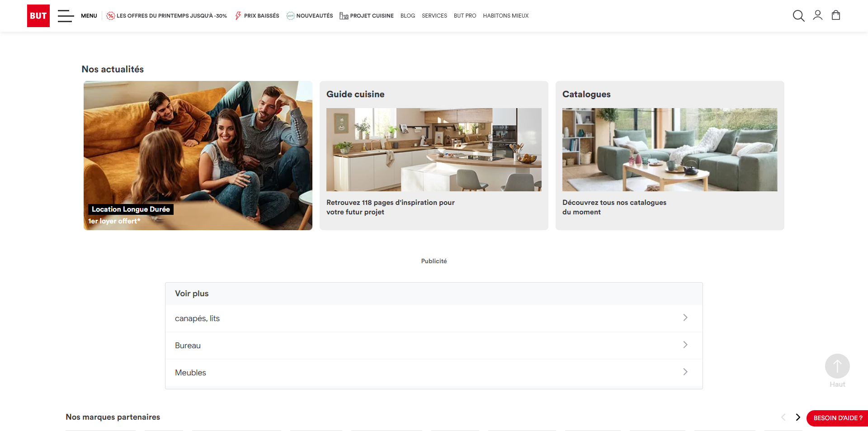Click the lightning bolt Prix Baissés icon
The width and height of the screenshot is (868, 431).
coord(238,16)
